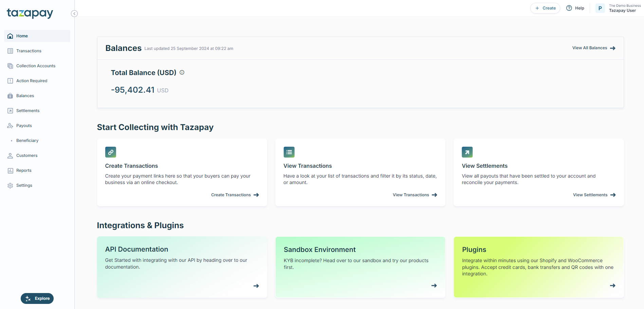Click the View Settlements card arrow icon

coord(467,152)
